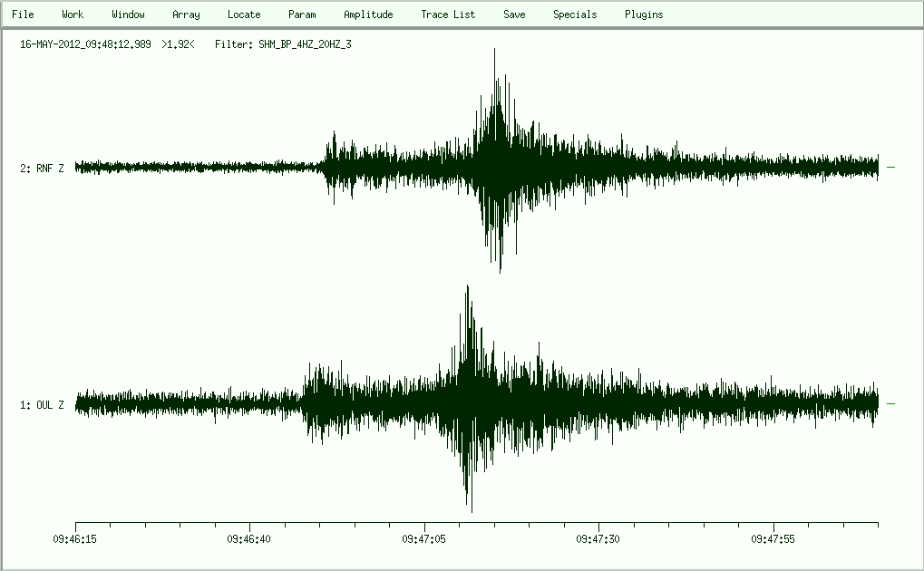
Task: Open the Window menu
Action: [x=128, y=15]
